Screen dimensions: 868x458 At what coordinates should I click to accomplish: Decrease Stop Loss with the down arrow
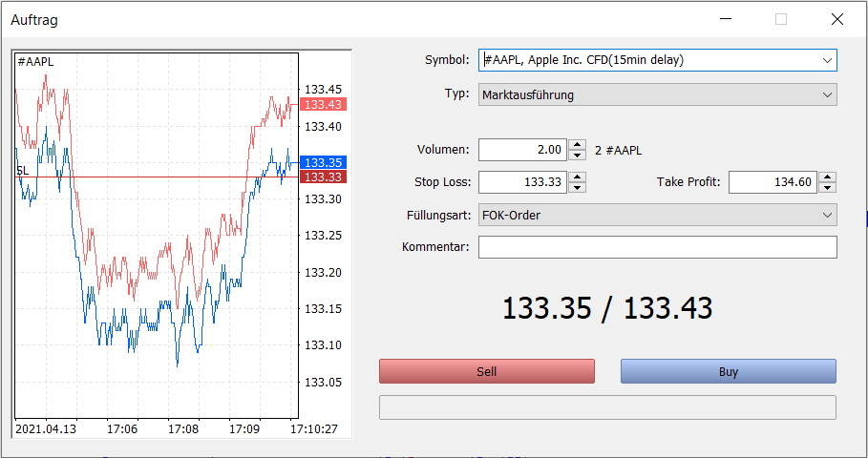pyautogui.click(x=578, y=188)
